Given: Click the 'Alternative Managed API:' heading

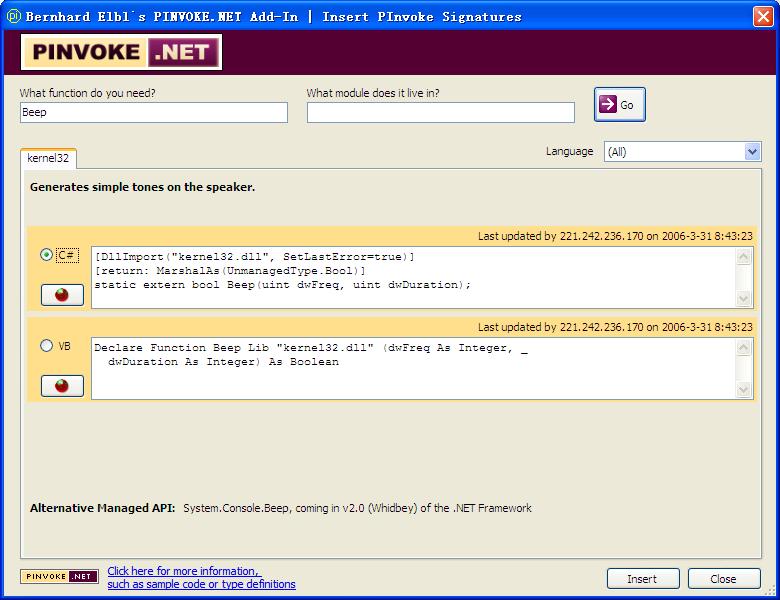Looking at the screenshot, I should [102, 508].
